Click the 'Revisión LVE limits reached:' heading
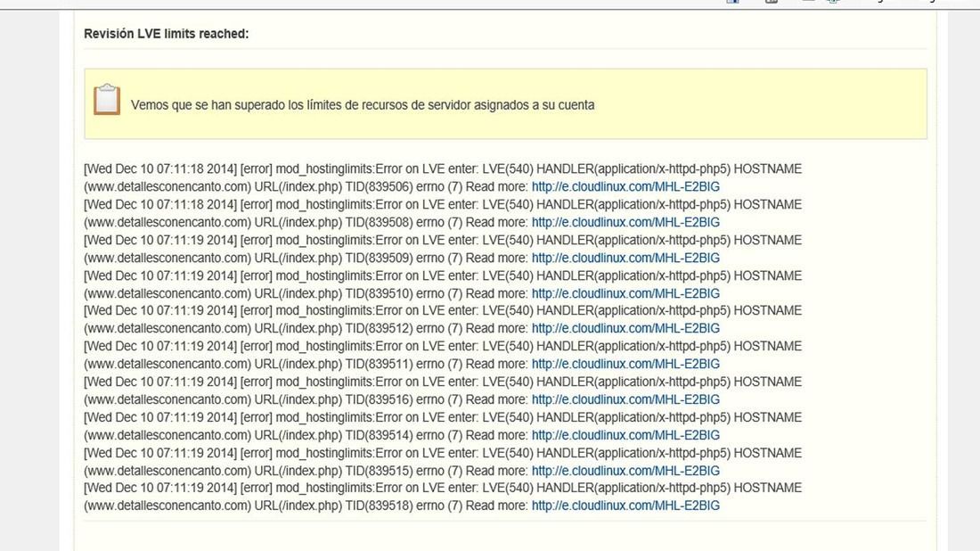Viewport: 980px width, 551px height. [167, 34]
